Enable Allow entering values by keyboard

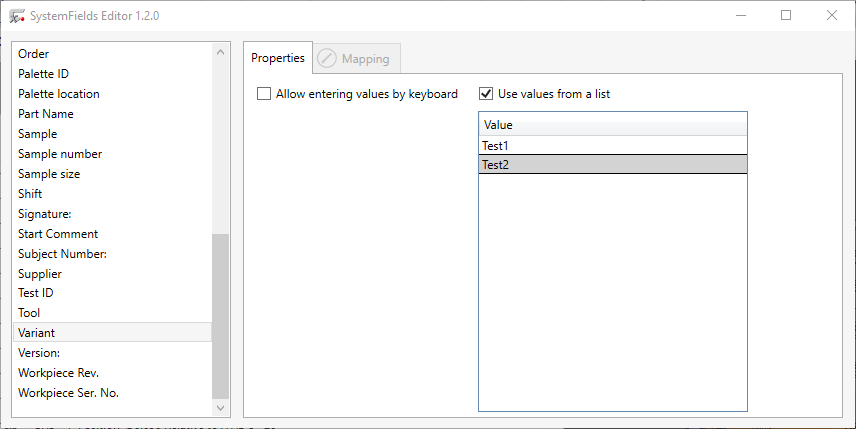tap(264, 94)
